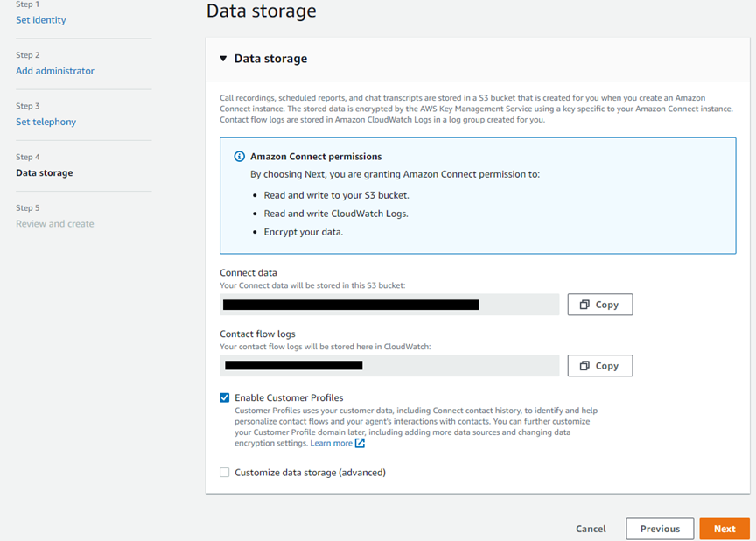The height and width of the screenshot is (541, 756).
Task: Copy the Contact flow logs CloudWatch path
Action: pos(599,366)
